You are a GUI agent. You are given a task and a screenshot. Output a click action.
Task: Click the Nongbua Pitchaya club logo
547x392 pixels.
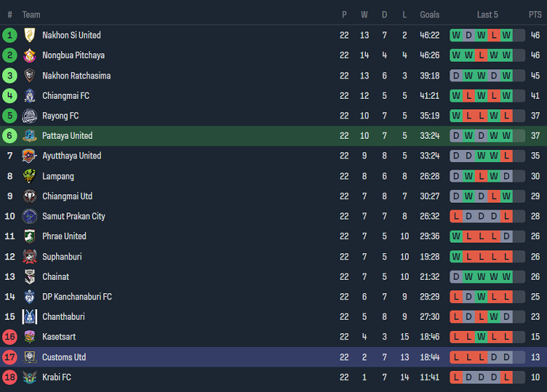(29, 55)
